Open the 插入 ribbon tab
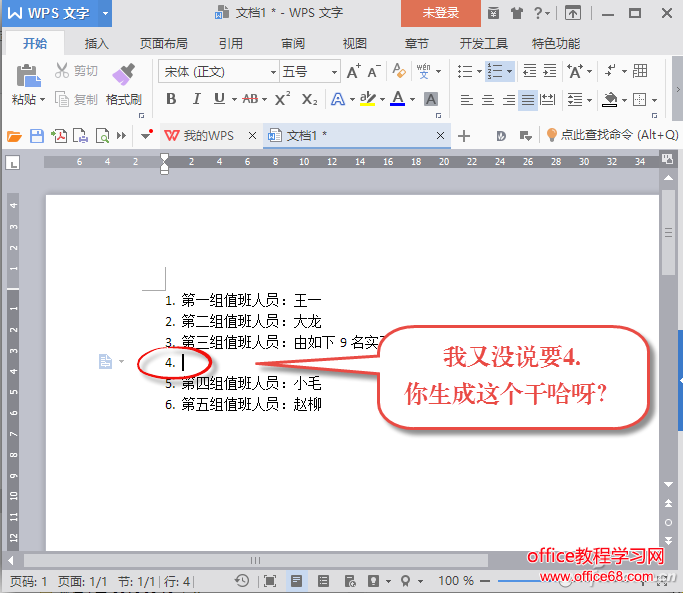 tap(97, 44)
